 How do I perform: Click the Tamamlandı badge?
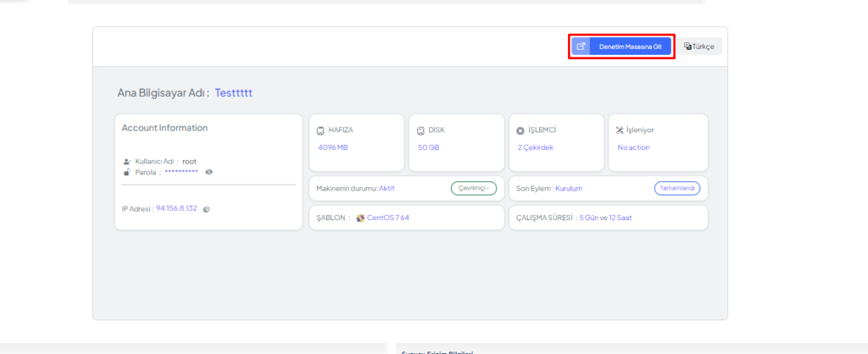[677, 189]
